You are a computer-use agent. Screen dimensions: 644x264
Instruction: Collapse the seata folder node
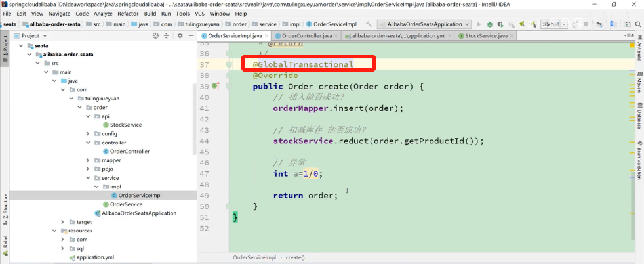click(20, 45)
